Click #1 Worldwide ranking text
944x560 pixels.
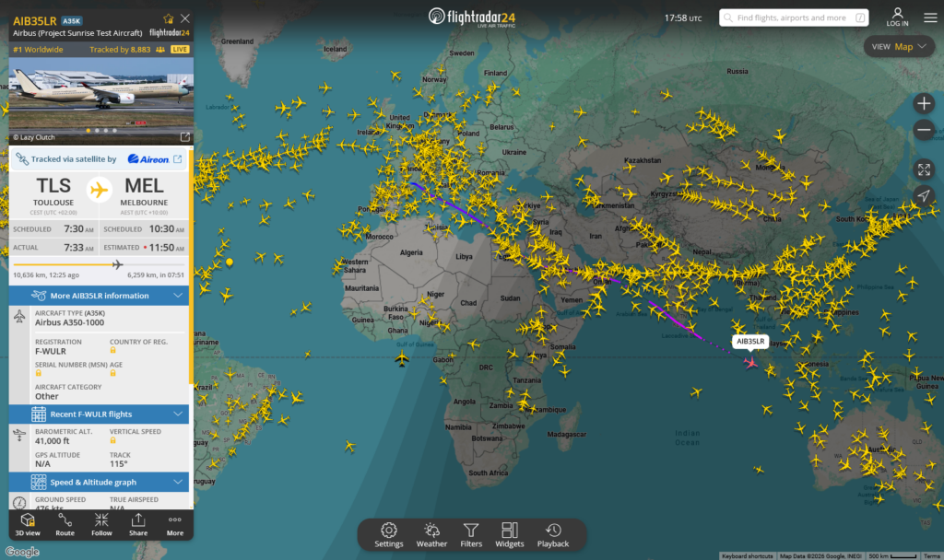pos(38,50)
